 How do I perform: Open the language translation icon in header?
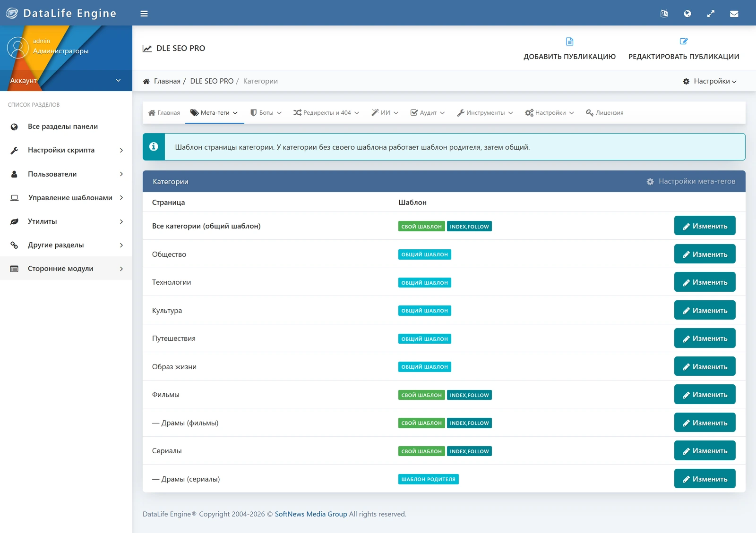[664, 14]
